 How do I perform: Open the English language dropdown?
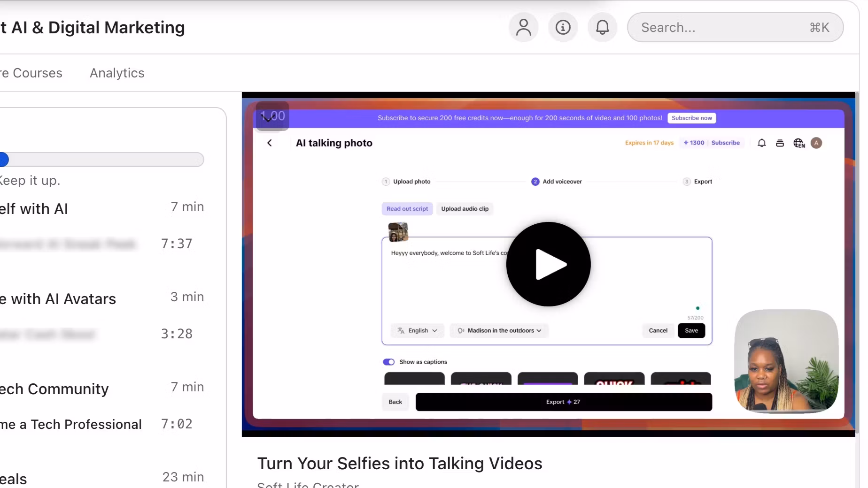tap(417, 331)
